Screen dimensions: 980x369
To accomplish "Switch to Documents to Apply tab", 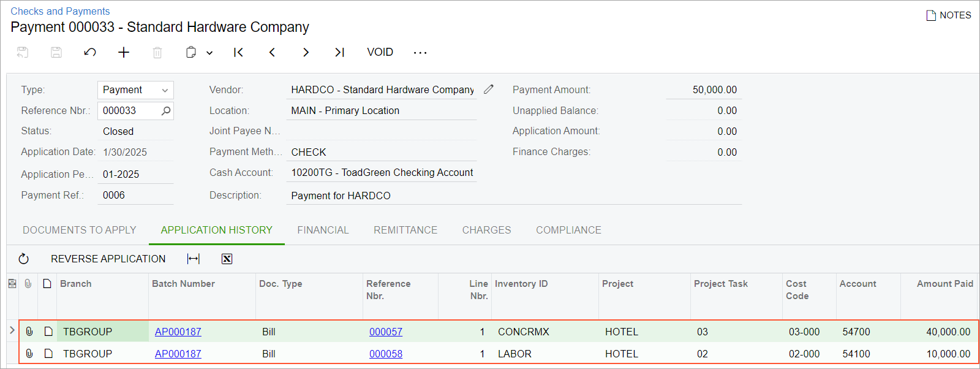I will coord(80,230).
